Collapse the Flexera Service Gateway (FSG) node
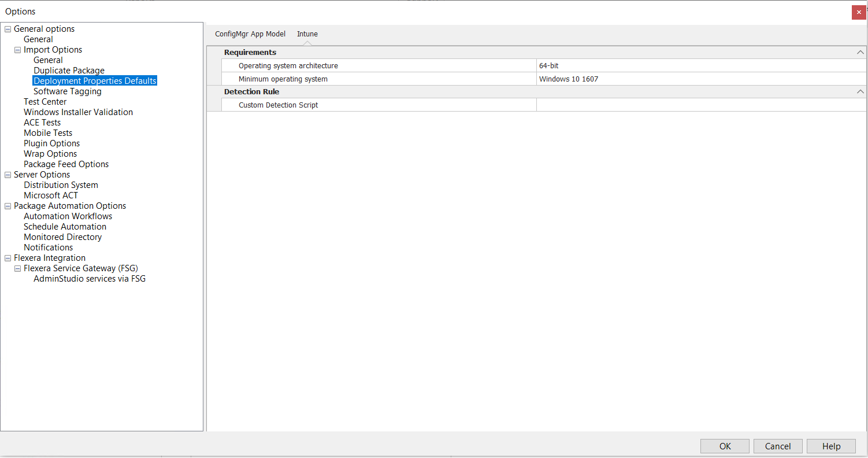Screen dimensions: 868x458 pyautogui.click(x=17, y=268)
